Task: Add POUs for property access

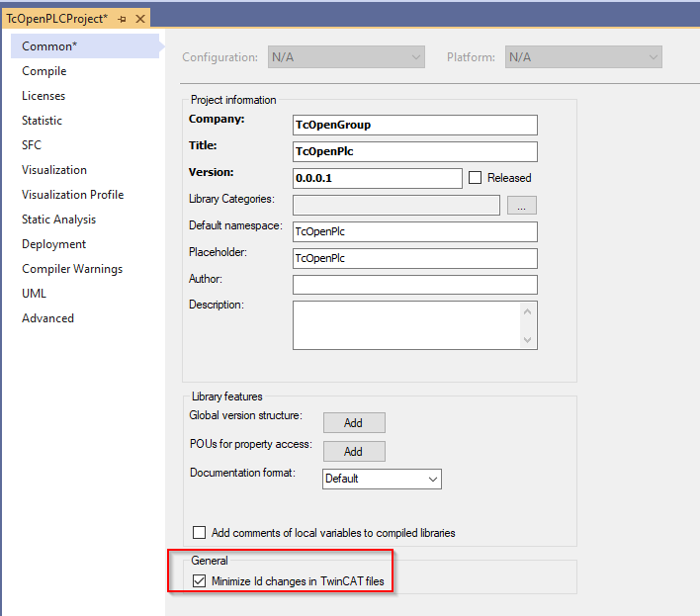Action: point(354,451)
